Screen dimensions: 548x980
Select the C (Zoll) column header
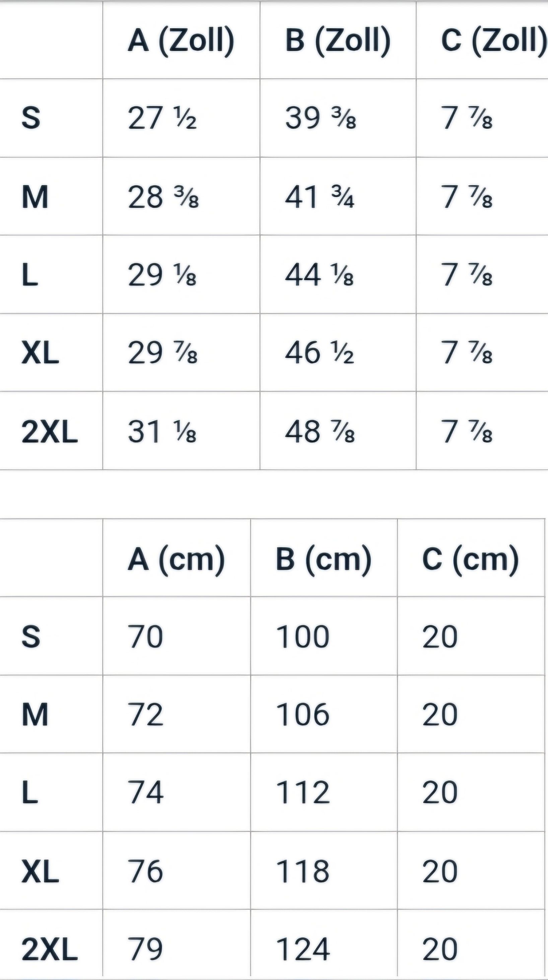pos(494,40)
